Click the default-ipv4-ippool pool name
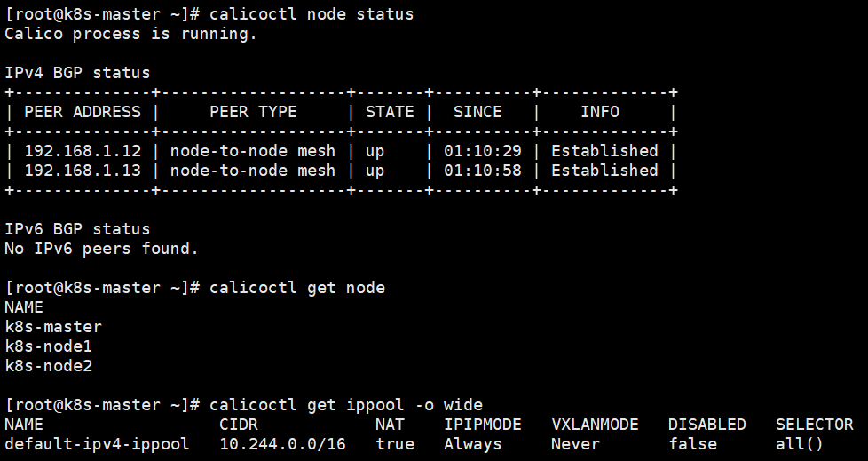Viewport: 868px width, 461px height. [97, 444]
